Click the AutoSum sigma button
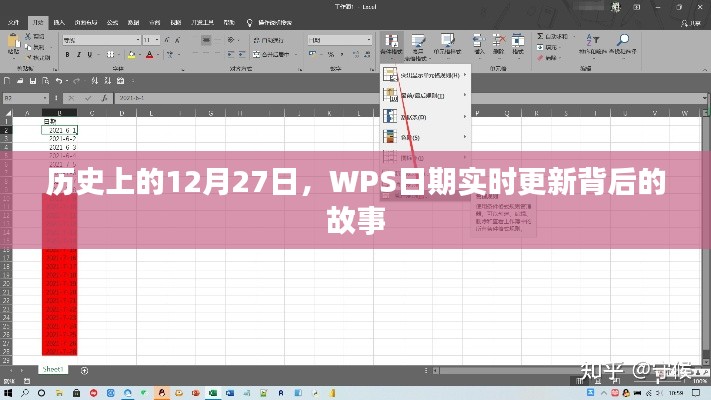Image resolution: width=711 pixels, height=400 pixels. [553, 36]
